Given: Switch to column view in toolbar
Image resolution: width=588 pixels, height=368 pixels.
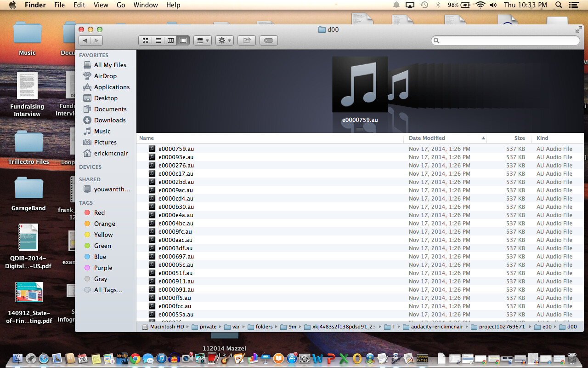Looking at the screenshot, I should (170, 40).
